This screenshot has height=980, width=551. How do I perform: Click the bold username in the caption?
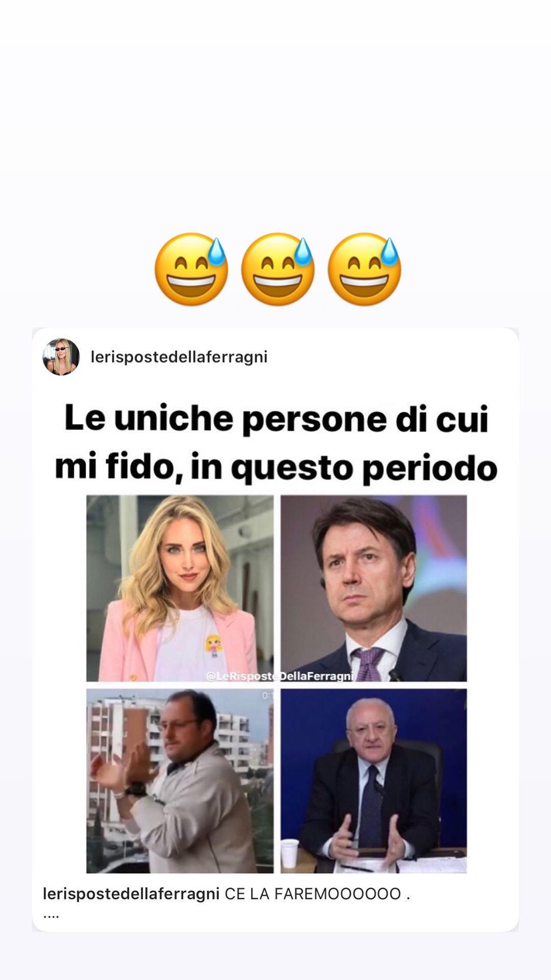point(131,894)
